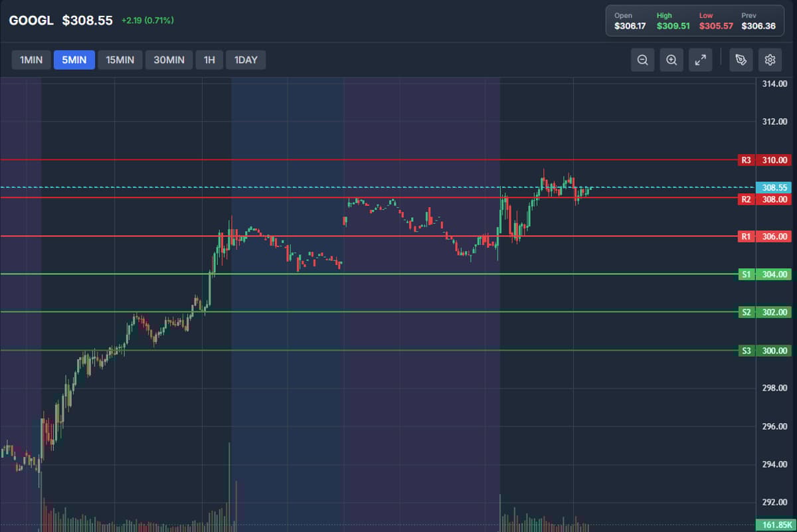Screen dimensions: 797x532
Task: Select the 30MIN interval
Action: pyautogui.click(x=169, y=60)
